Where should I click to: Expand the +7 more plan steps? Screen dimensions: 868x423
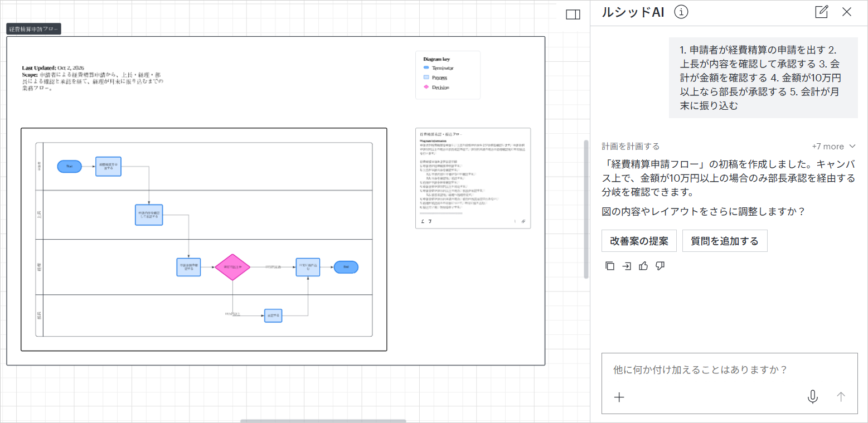pos(833,147)
